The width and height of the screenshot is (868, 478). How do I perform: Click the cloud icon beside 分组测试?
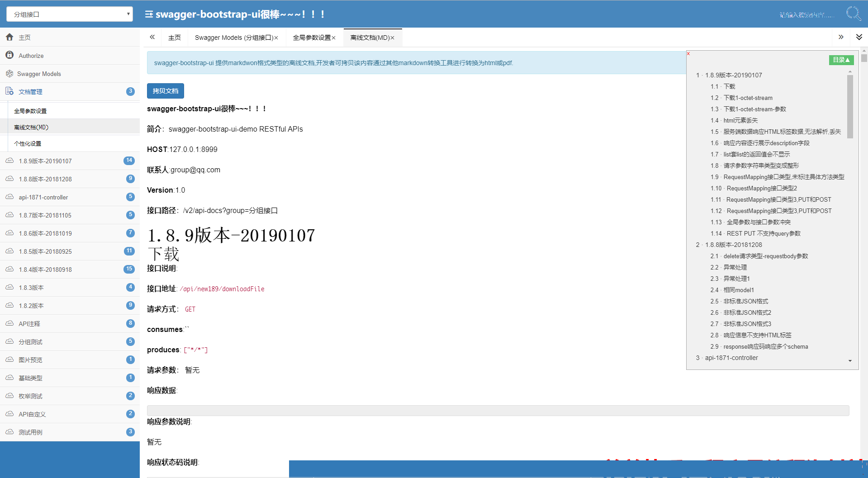pyautogui.click(x=9, y=341)
